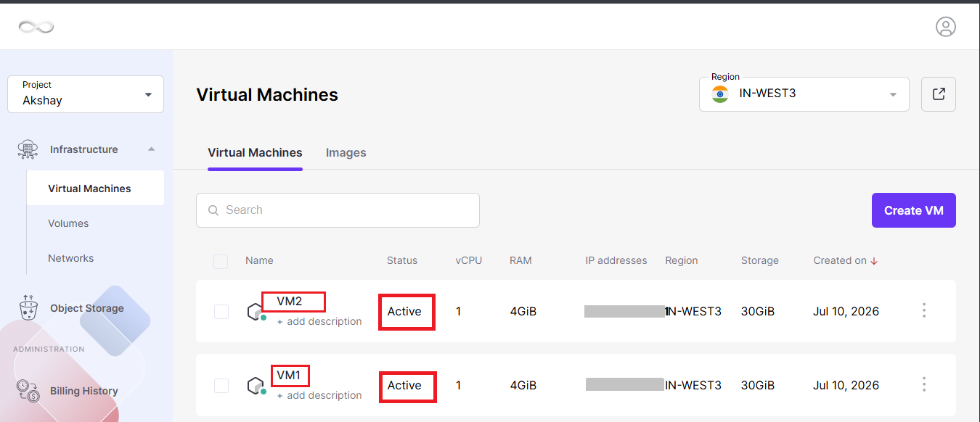The height and width of the screenshot is (422, 980).
Task: Click the VM2 cube icon
Action: point(256,313)
